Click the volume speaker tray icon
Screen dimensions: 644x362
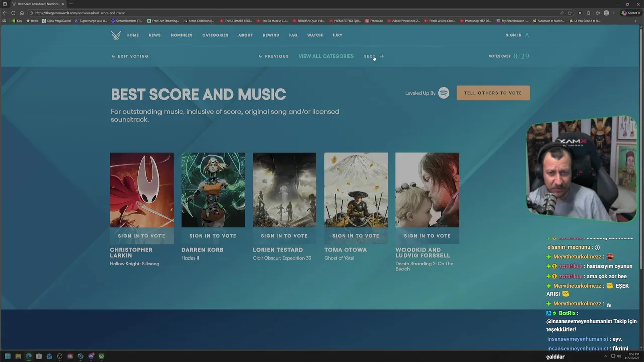pos(619,356)
